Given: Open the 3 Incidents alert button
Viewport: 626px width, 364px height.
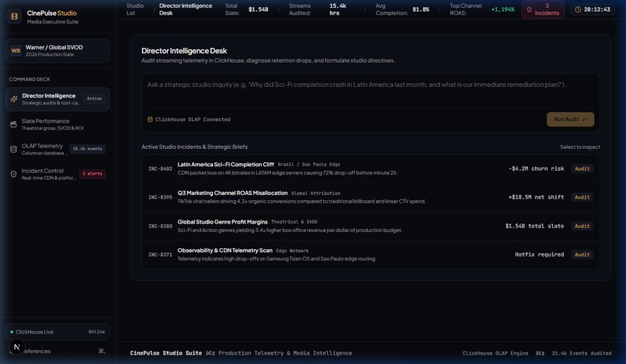Looking at the screenshot, I should point(543,9).
